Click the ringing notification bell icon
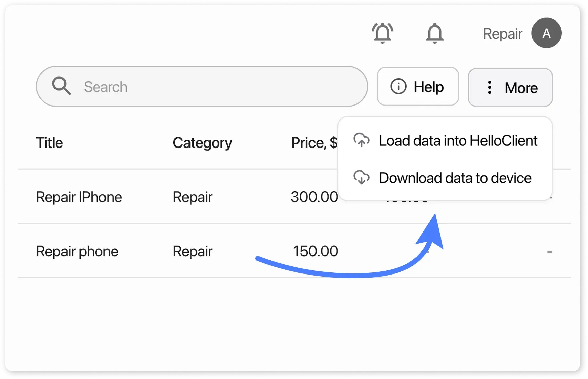Image resolution: width=588 pixels, height=379 pixels. 382,33
